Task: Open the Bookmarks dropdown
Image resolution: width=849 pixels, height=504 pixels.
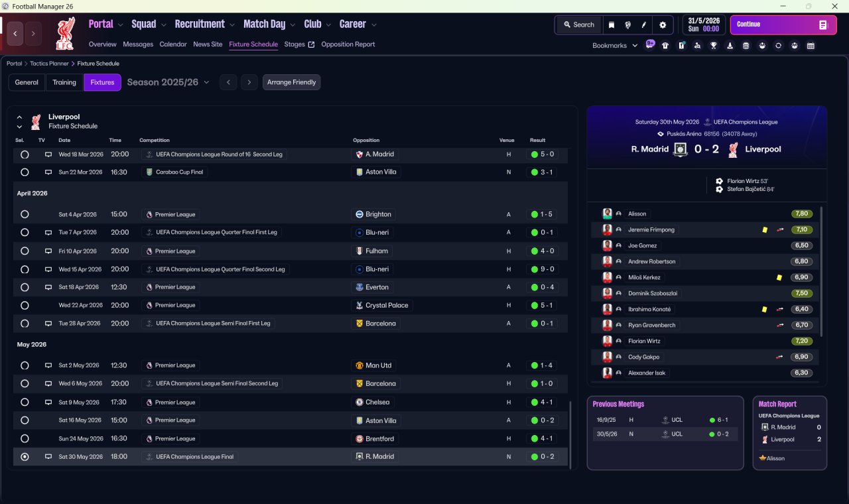Action: pos(615,46)
